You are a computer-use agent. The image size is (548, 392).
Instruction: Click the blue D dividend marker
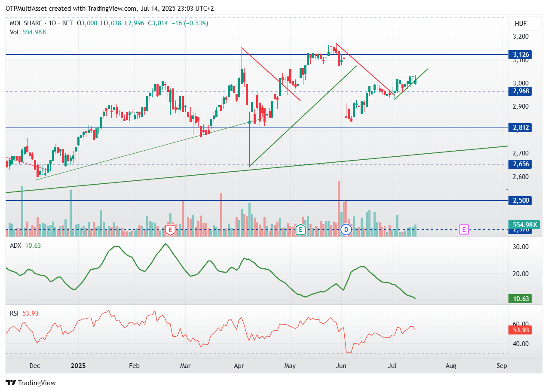346,230
